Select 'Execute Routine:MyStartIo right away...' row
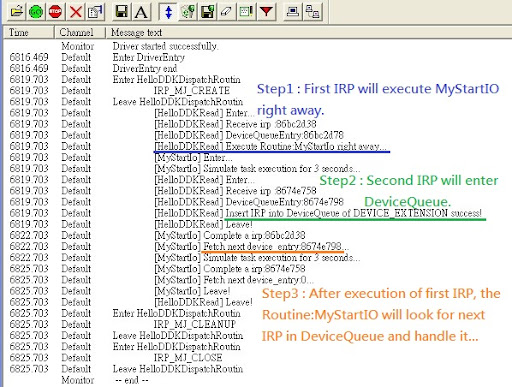 coord(271,146)
